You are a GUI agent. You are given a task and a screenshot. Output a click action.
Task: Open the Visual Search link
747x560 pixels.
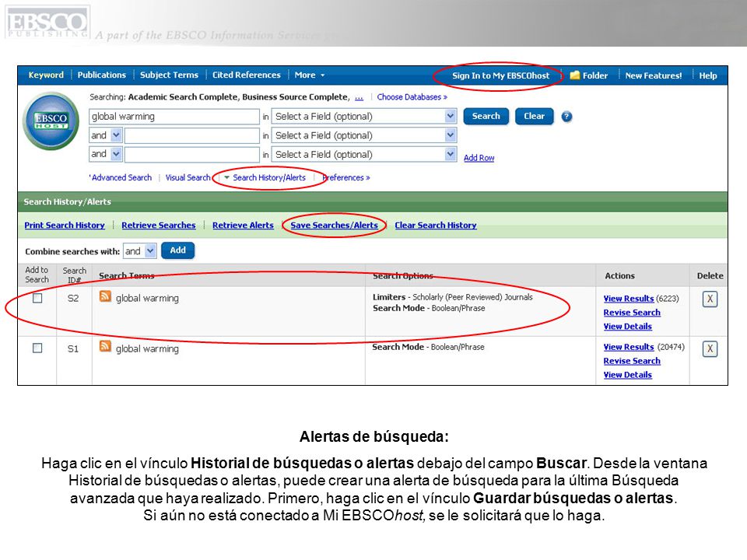click(x=188, y=177)
